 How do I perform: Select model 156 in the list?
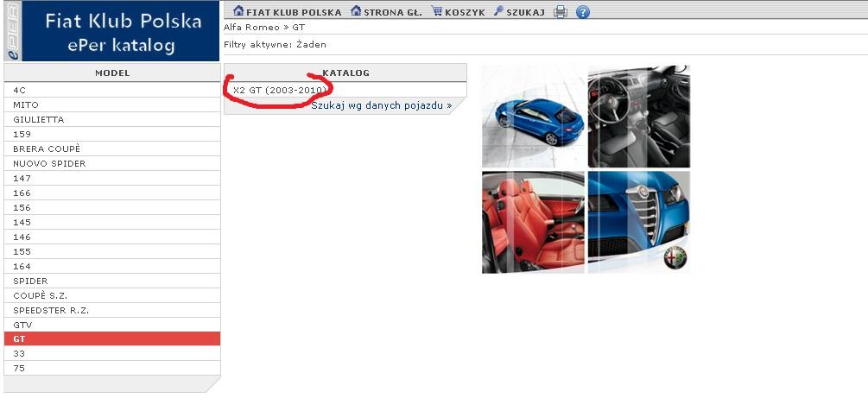click(112, 207)
